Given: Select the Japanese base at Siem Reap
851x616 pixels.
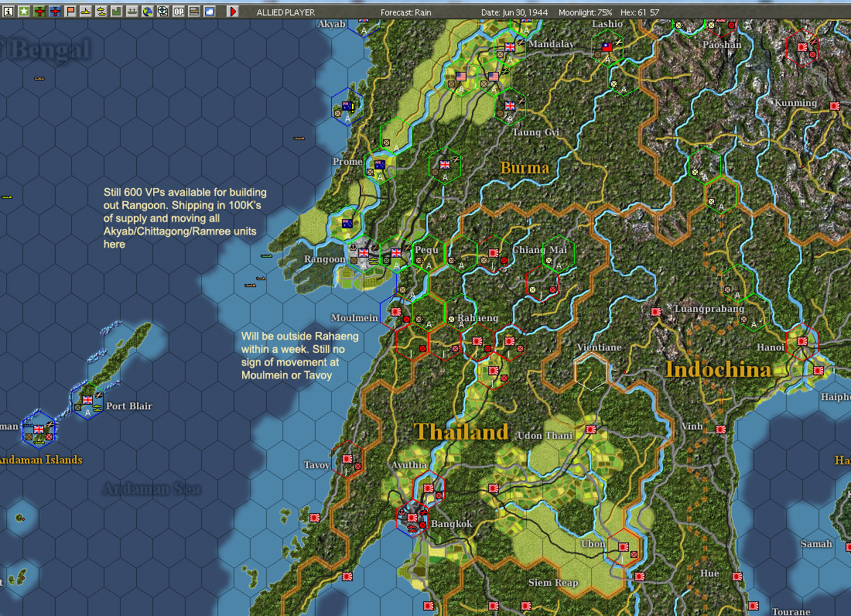Looking at the screenshot, I should click(526, 606).
